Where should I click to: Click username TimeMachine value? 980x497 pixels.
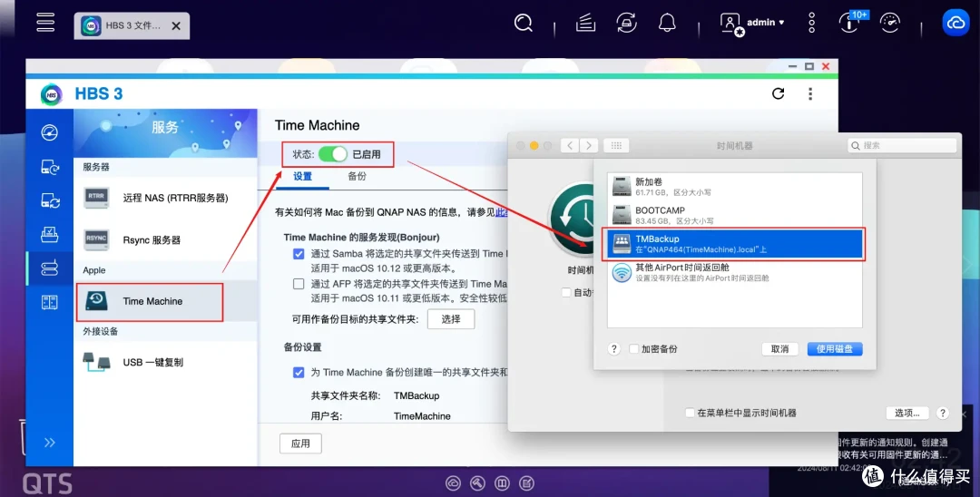[x=422, y=416]
